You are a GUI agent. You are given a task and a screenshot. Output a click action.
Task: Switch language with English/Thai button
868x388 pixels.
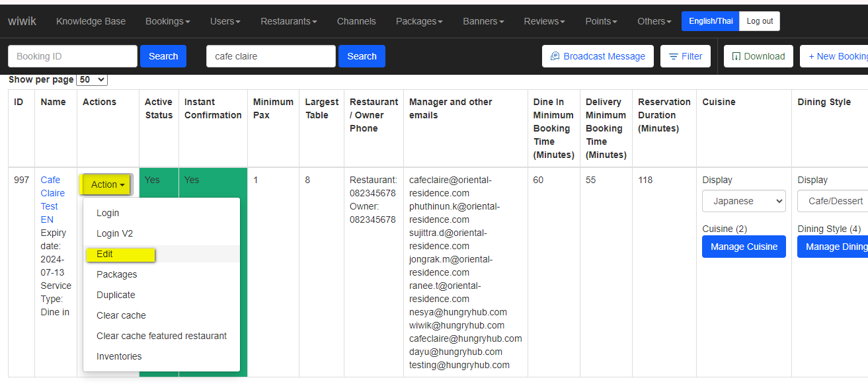coord(710,21)
